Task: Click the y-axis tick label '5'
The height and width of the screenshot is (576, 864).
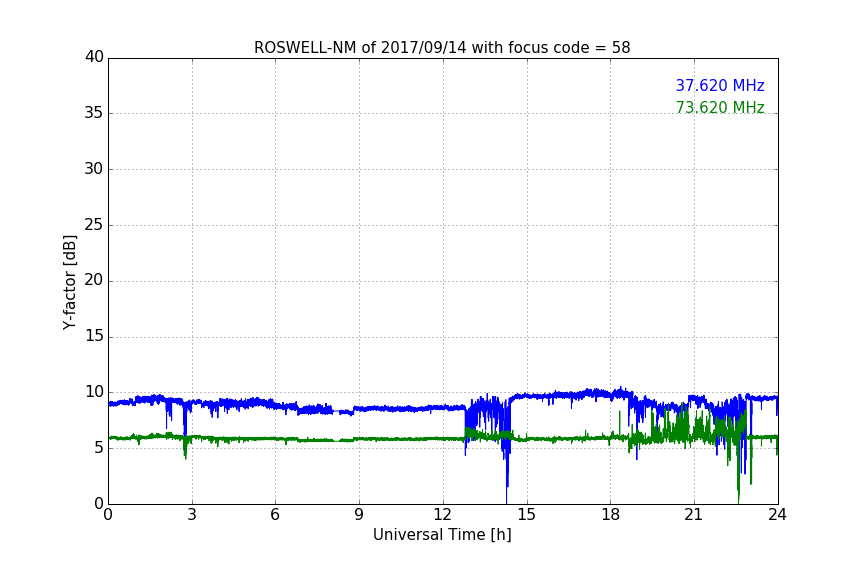Action: pos(99,448)
